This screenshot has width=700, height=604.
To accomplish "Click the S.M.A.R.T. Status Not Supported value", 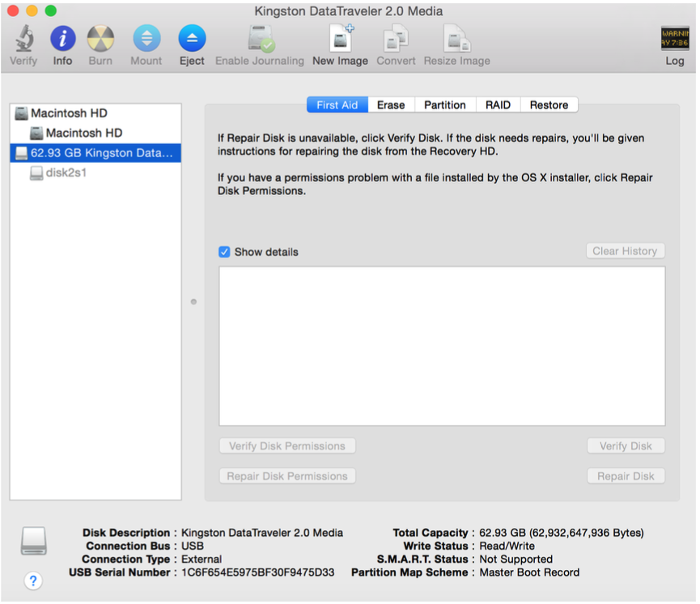I will (x=515, y=559).
